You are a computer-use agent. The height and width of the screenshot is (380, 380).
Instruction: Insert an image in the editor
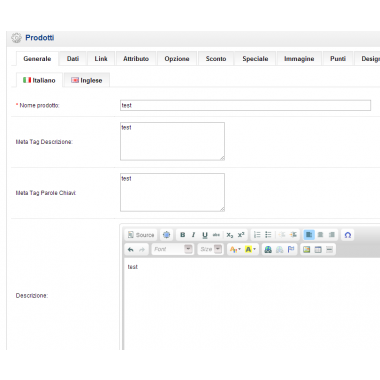click(307, 249)
